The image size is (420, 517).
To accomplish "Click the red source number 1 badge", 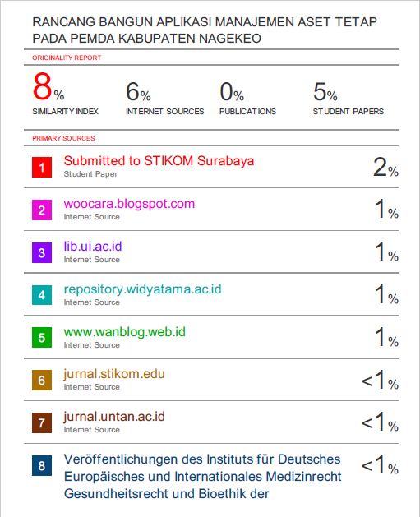I will pyautogui.click(x=42, y=168).
